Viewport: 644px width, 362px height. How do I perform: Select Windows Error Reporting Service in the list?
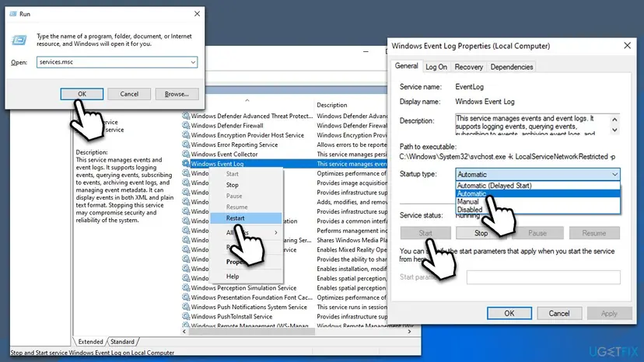click(x=234, y=144)
